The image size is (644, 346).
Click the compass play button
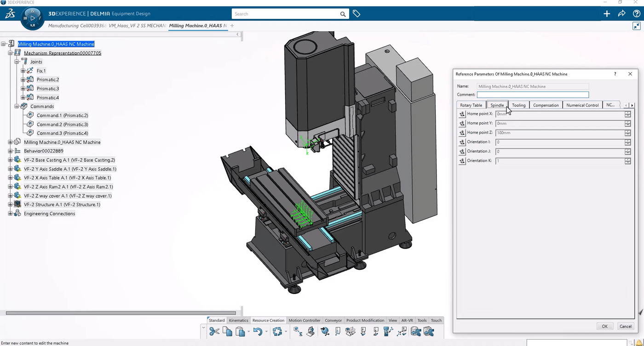coord(33,18)
